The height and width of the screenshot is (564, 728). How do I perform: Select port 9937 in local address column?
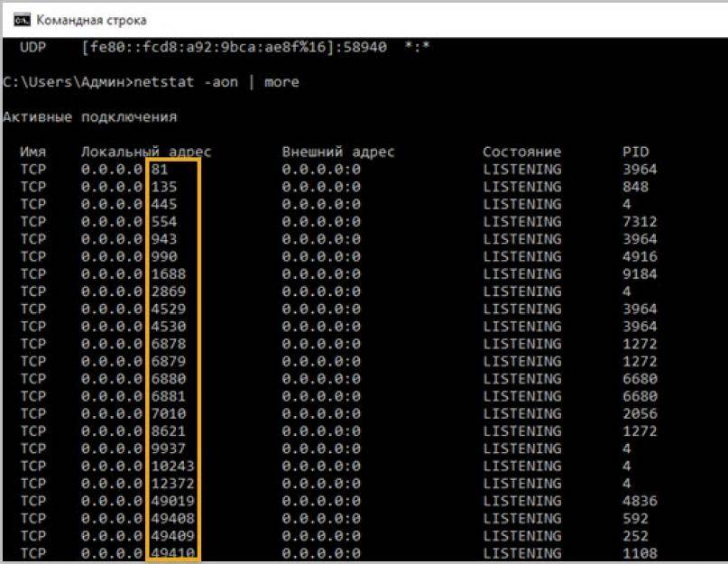click(168, 448)
